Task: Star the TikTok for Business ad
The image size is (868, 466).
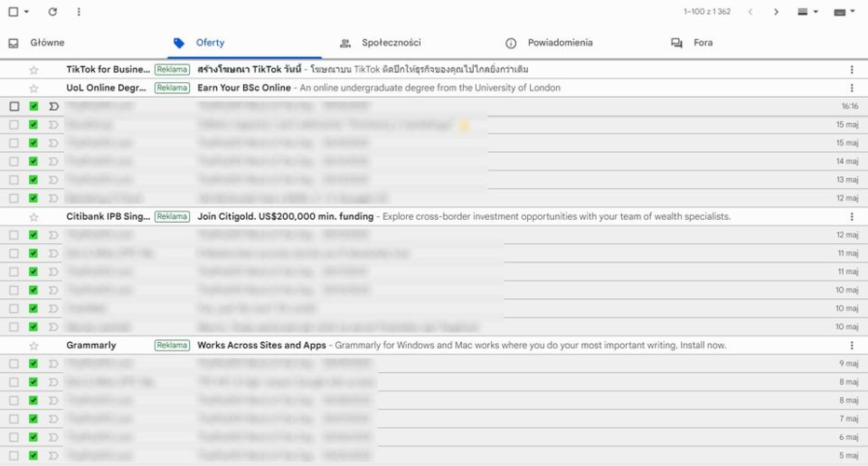Action: point(34,70)
